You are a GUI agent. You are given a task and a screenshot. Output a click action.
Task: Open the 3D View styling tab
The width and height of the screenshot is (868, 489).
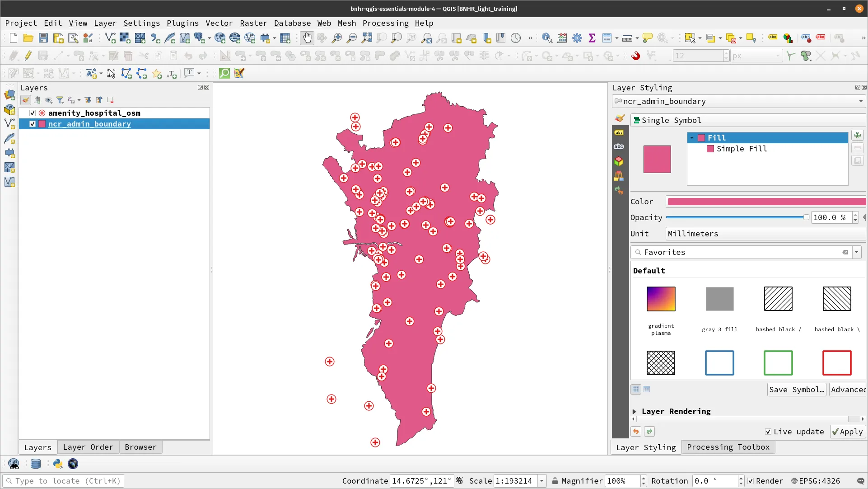tap(619, 161)
